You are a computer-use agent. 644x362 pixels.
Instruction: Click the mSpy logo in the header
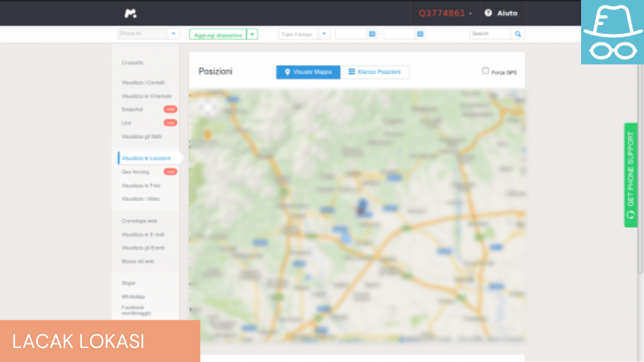131,14
